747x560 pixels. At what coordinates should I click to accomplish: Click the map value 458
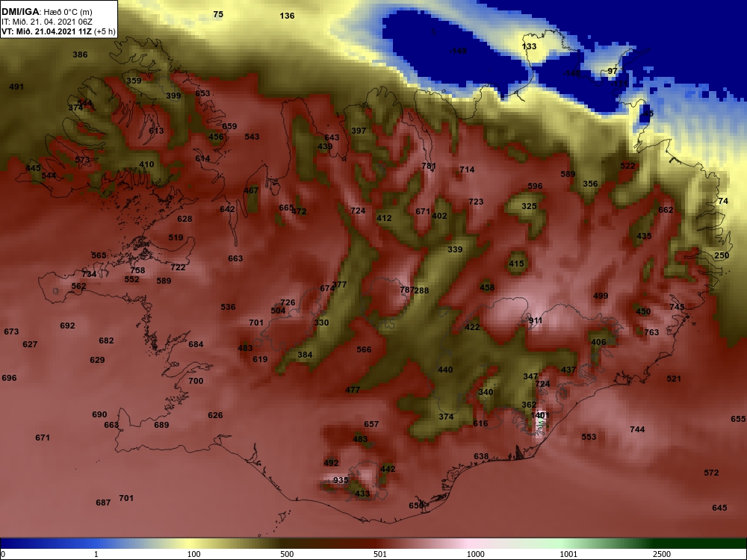click(x=487, y=287)
